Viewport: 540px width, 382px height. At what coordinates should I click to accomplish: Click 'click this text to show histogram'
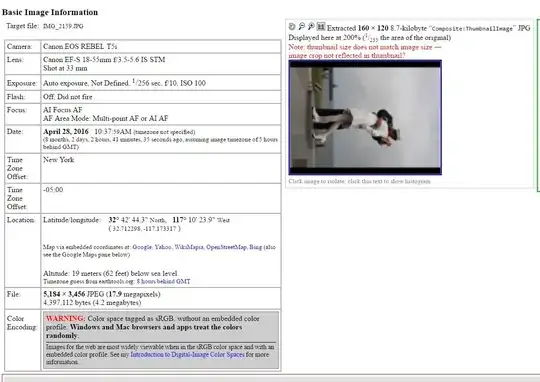click(x=389, y=181)
